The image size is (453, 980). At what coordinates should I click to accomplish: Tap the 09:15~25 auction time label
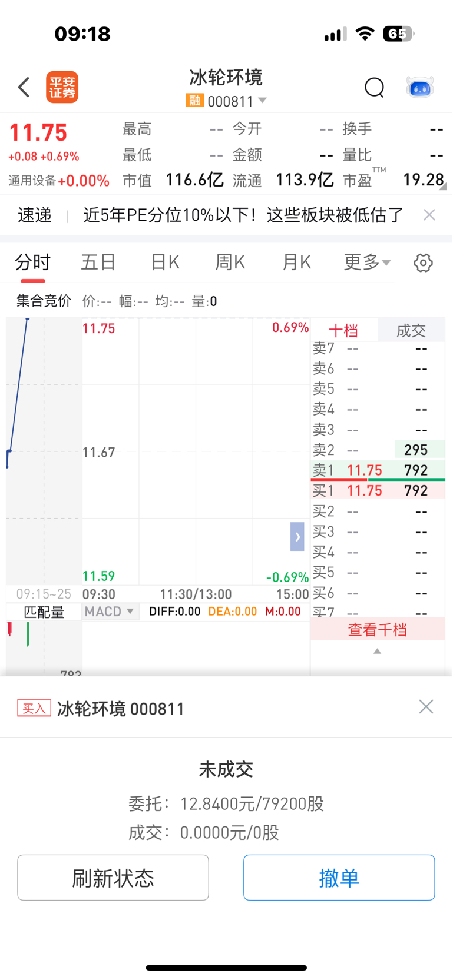[x=44, y=594]
